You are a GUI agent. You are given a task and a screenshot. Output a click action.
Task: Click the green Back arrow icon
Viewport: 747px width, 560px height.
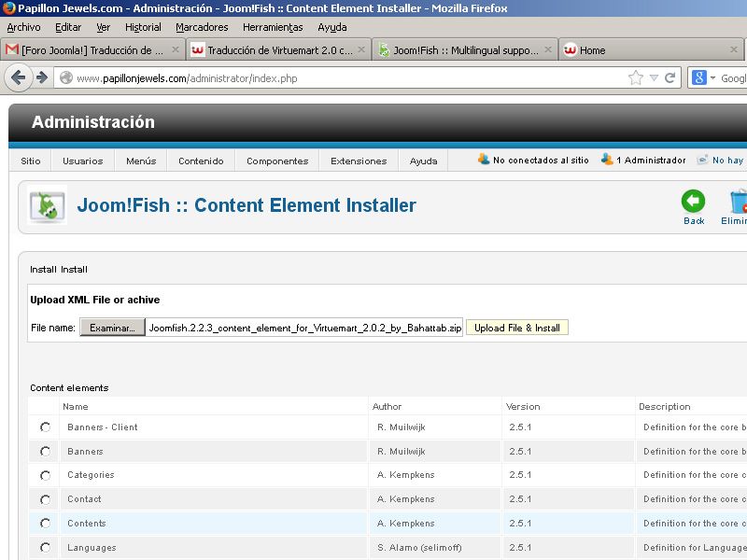click(693, 201)
